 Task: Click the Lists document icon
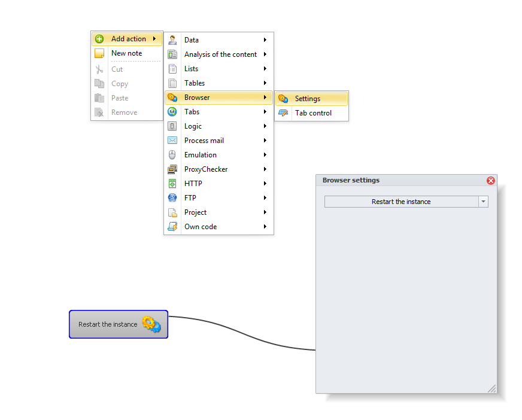[172, 69]
